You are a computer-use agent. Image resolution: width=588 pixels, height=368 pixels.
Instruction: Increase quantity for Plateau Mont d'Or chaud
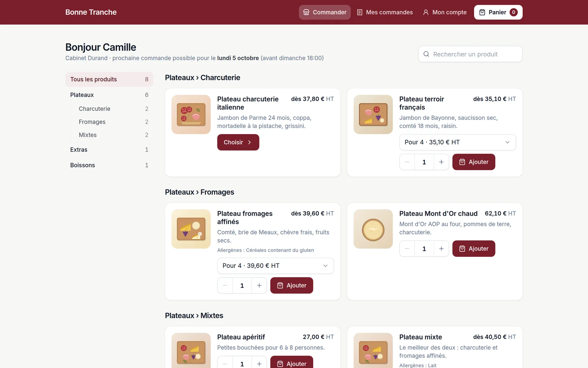pos(441,249)
